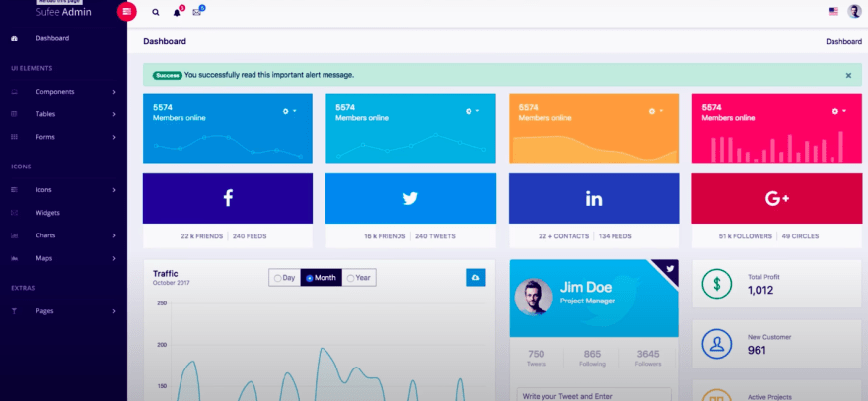The width and height of the screenshot is (868, 401).
Task: Expand the Icons submenu chevron
Action: pos(114,190)
